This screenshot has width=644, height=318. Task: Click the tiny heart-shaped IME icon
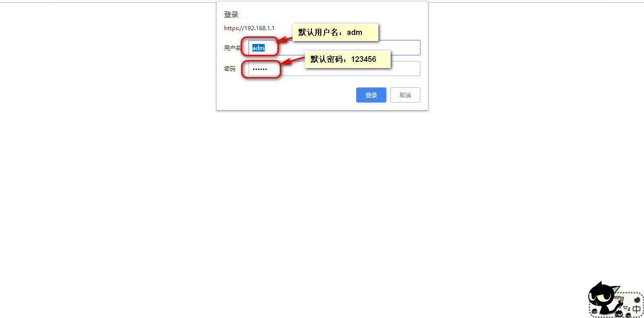point(629,309)
